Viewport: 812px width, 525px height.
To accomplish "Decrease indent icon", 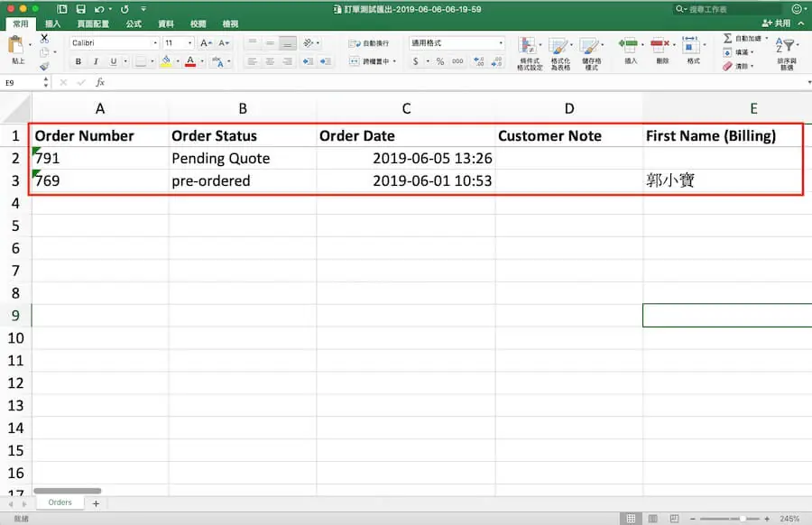I will 309,61.
